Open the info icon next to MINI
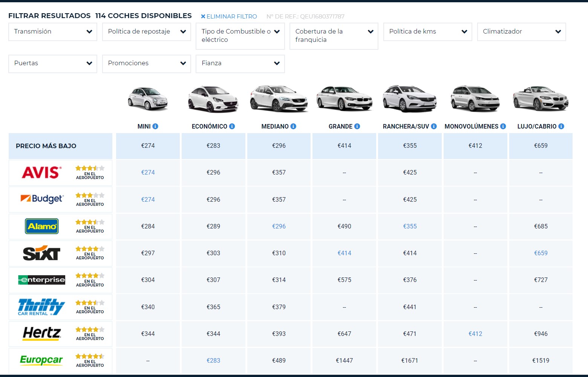The image size is (588, 377). click(x=155, y=126)
